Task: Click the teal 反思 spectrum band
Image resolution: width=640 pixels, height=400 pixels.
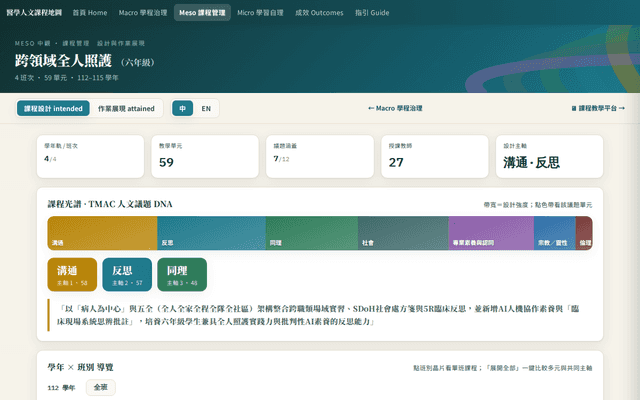Action: coord(211,233)
